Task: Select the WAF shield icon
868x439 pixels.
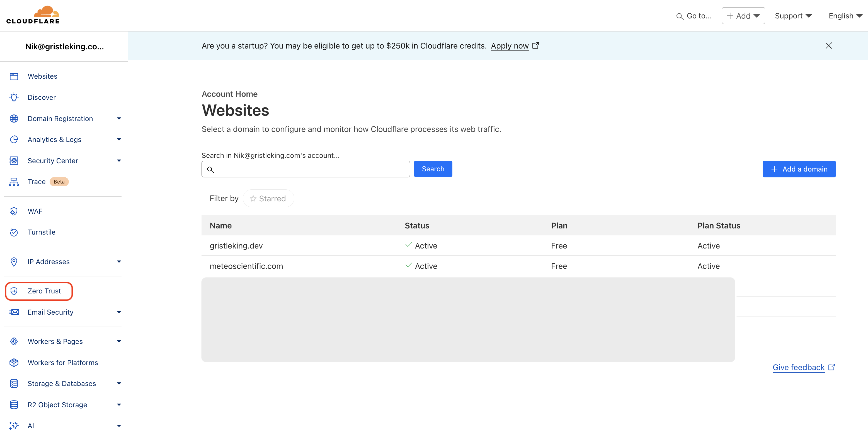Action: click(x=14, y=211)
